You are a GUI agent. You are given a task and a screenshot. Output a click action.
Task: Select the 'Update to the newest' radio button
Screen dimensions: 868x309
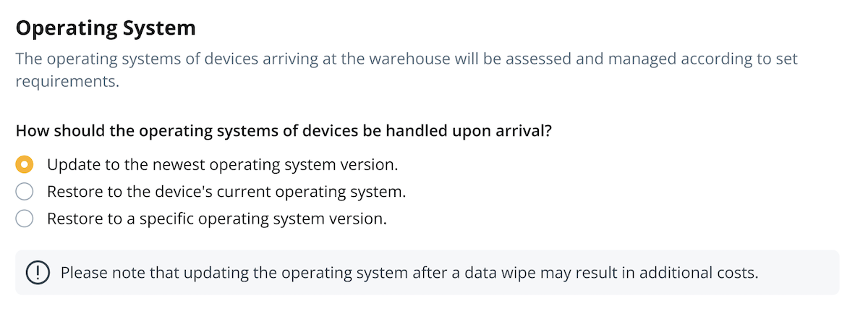[x=25, y=165]
